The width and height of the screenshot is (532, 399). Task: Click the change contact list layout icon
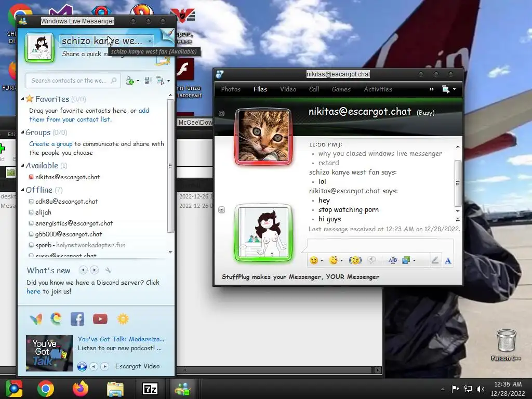[x=148, y=81]
